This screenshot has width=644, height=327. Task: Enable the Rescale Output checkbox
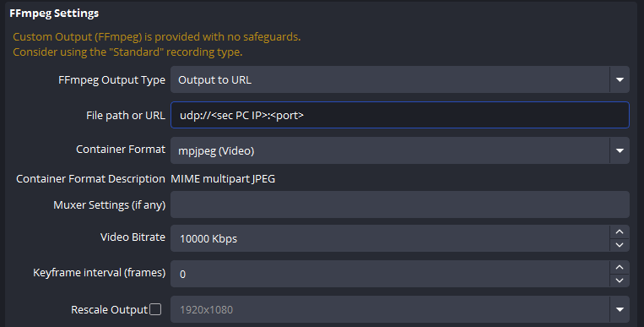pos(155,309)
